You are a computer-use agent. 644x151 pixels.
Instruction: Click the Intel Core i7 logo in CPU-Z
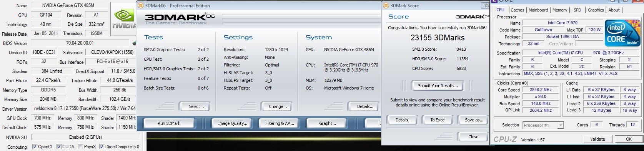(622, 33)
